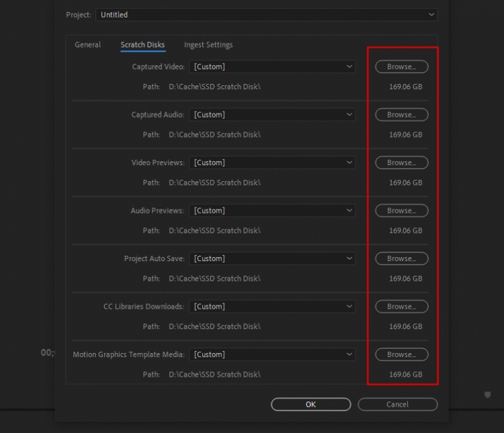Expand the Audio Previews location dropdown

[x=272, y=211]
